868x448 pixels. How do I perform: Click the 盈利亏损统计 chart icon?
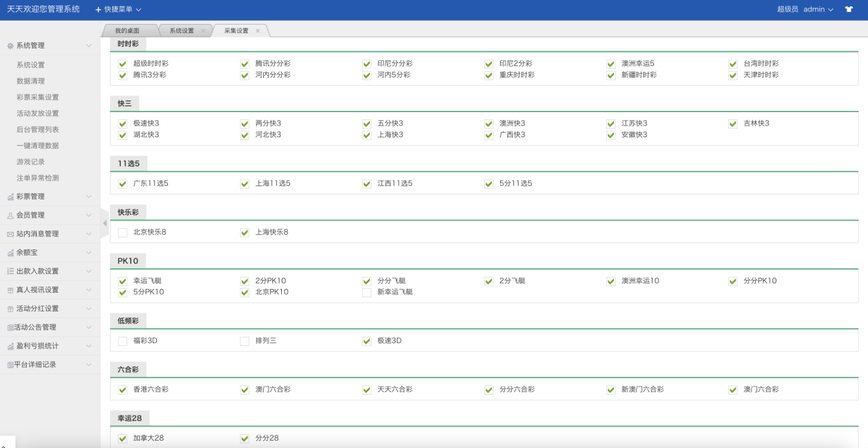click(x=10, y=346)
